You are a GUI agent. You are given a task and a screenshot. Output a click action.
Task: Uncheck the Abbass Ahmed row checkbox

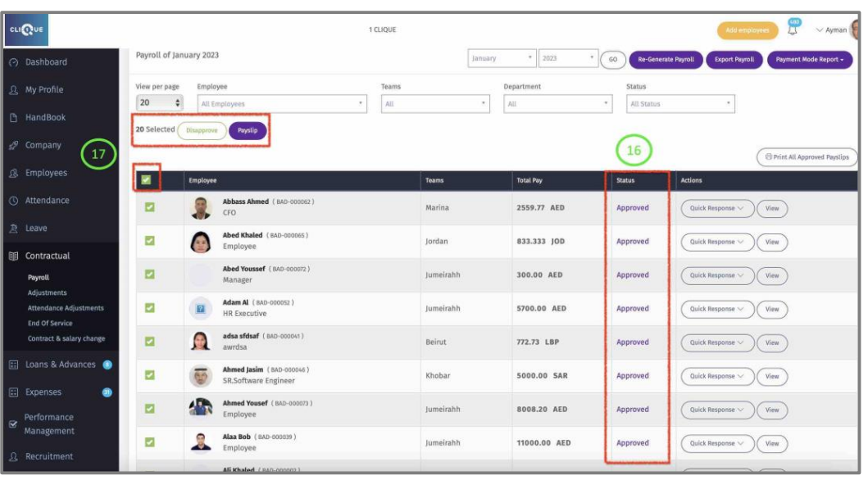coord(149,208)
